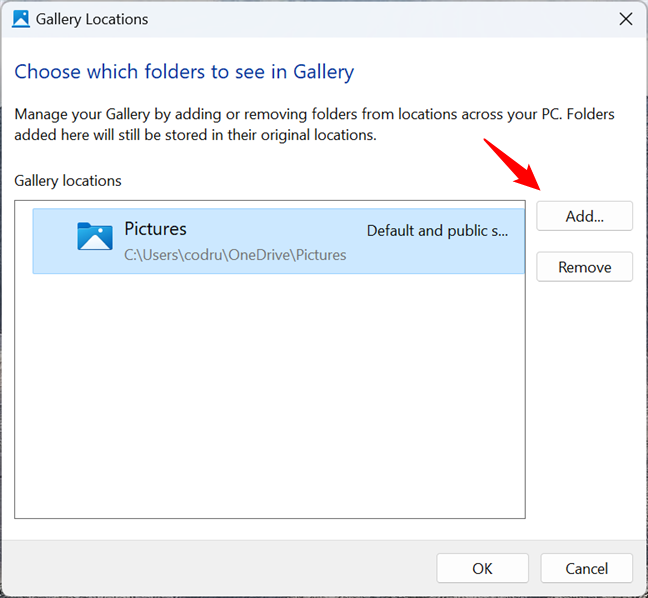This screenshot has height=598, width=648.
Task: Click empty space in the Gallery locations list
Action: [270, 400]
